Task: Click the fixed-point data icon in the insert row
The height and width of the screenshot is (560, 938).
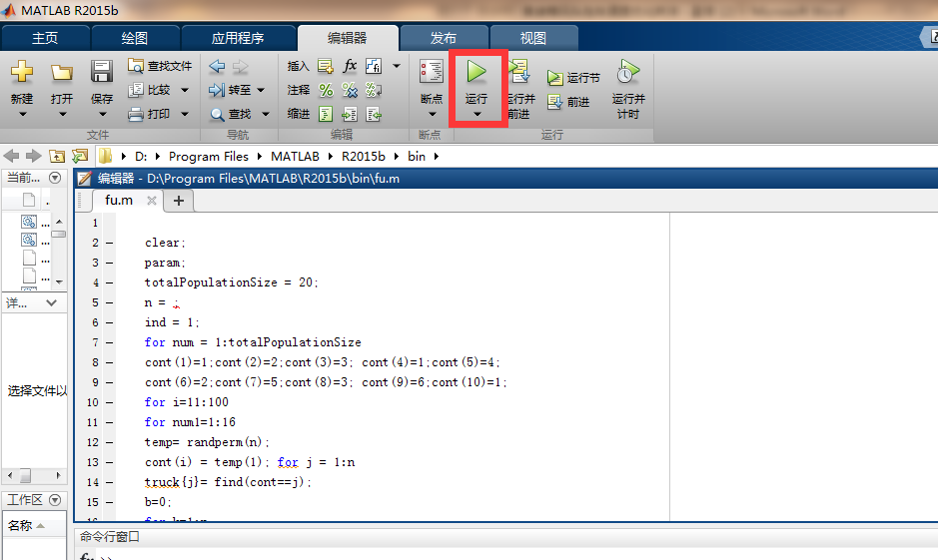Action: (374, 66)
